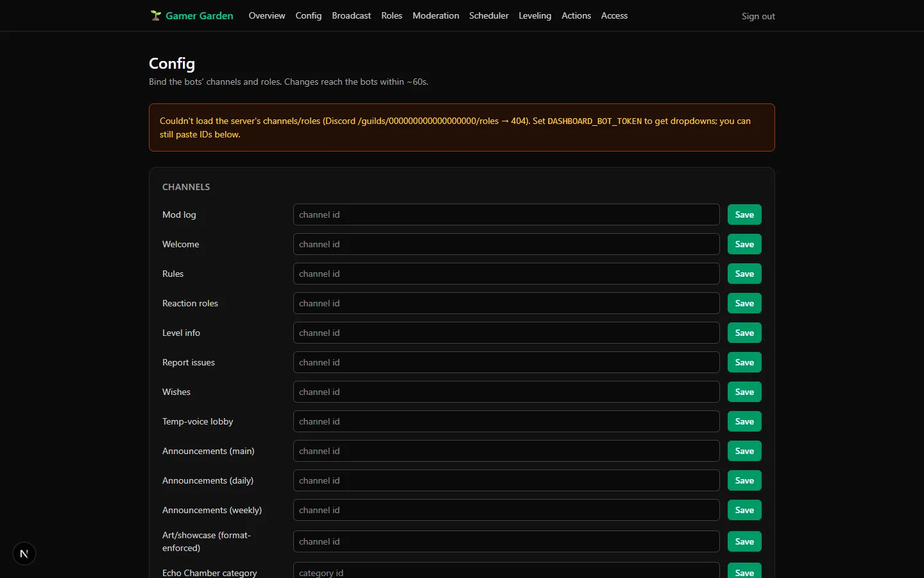Screen dimensions: 924x578
Task: Focus the Announcements (daily) channel id field
Action: [x=506, y=480]
